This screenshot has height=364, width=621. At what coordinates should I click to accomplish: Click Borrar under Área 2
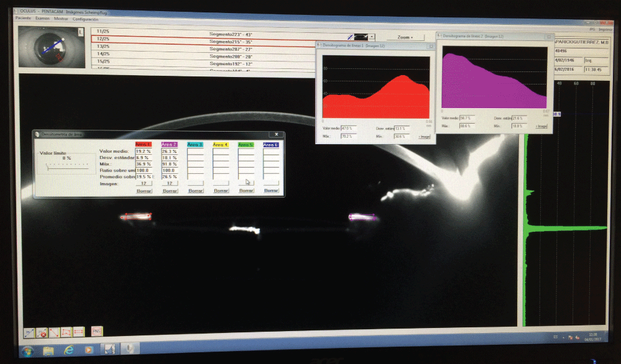click(170, 191)
